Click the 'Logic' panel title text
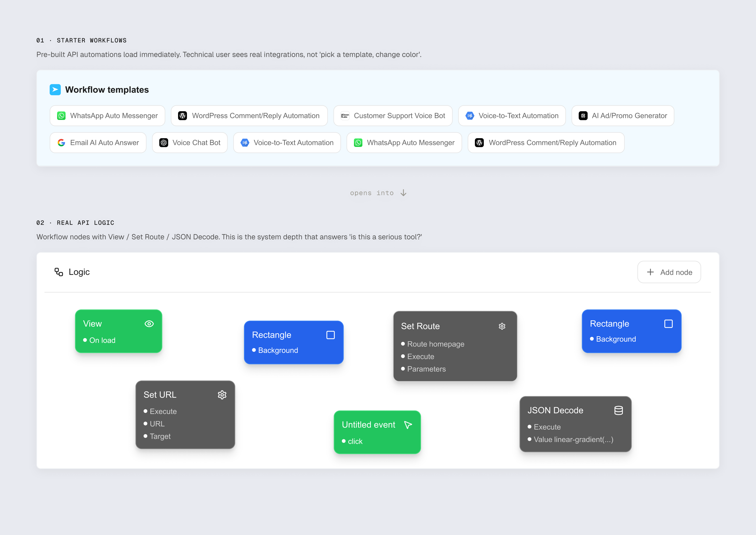756x535 pixels. [x=79, y=272]
